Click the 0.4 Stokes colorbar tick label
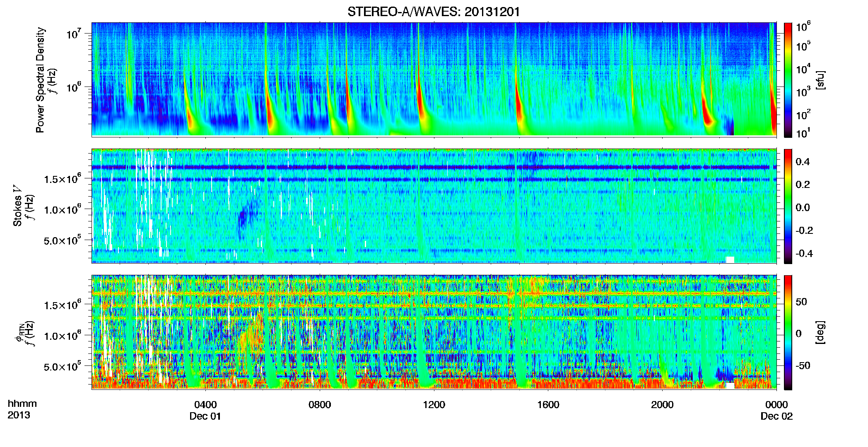The height and width of the screenshot is (447, 868). 803,162
